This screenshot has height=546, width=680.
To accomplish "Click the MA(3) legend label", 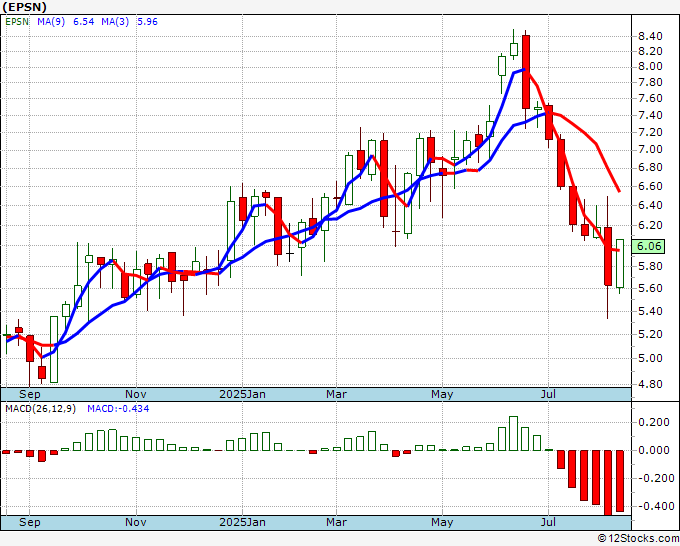I will point(115,22).
